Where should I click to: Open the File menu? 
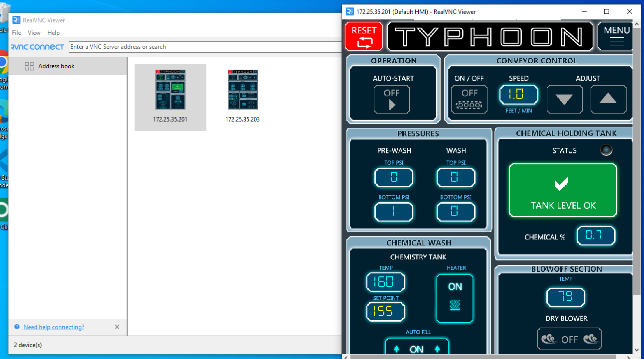[16, 33]
